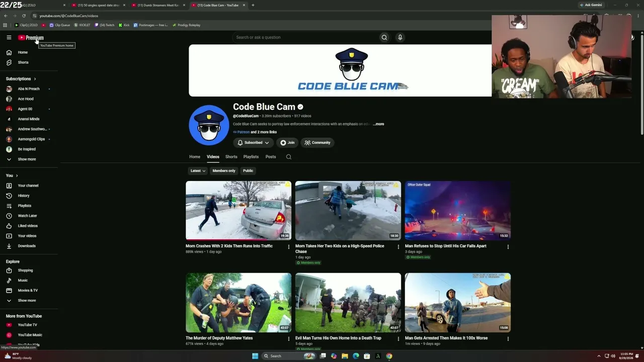Screen dimensions: 644x362
Task: Open Man Refuses to Stop video thumbnail
Action: 458,211
